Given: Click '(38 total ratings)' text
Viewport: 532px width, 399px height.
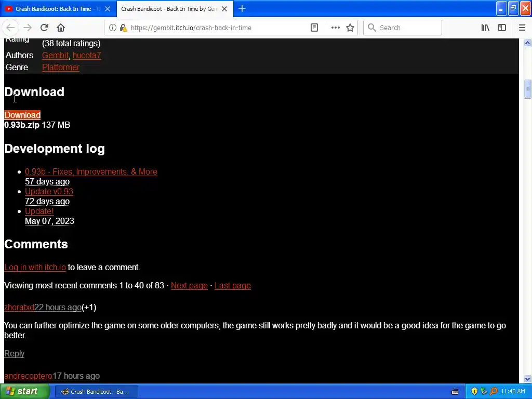Looking at the screenshot, I should click(x=71, y=44).
